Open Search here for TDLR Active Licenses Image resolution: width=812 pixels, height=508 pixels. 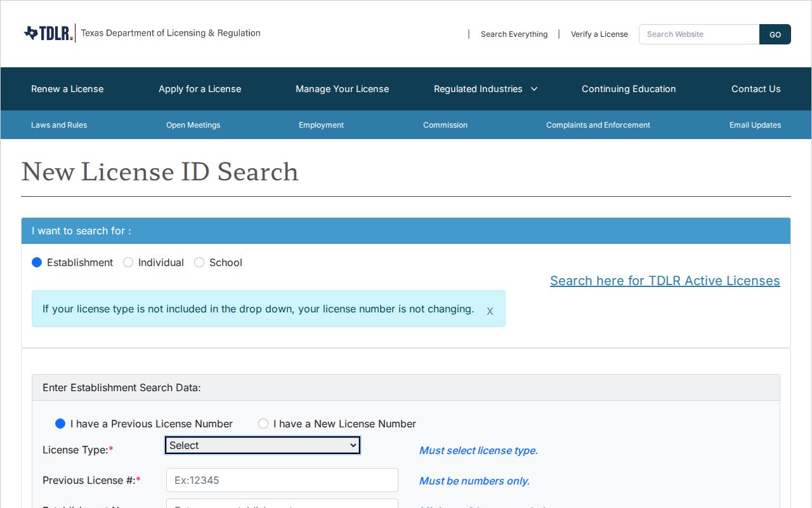click(665, 281)
